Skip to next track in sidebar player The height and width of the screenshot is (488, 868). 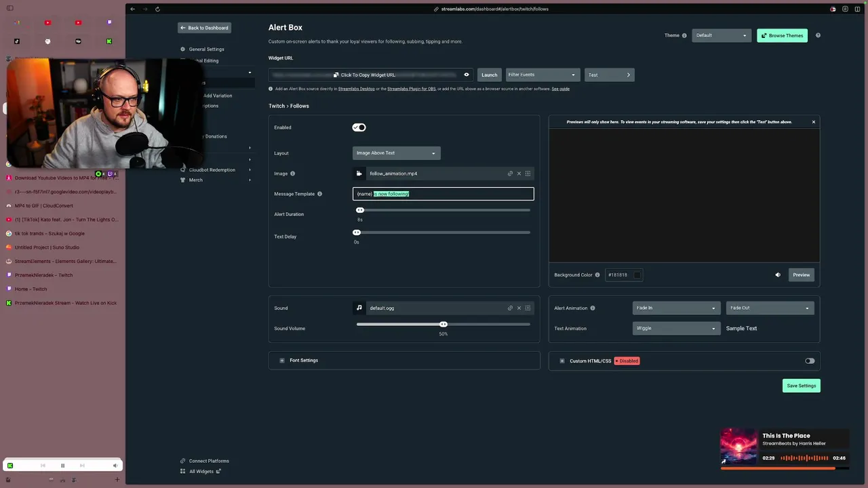point(82,466)
